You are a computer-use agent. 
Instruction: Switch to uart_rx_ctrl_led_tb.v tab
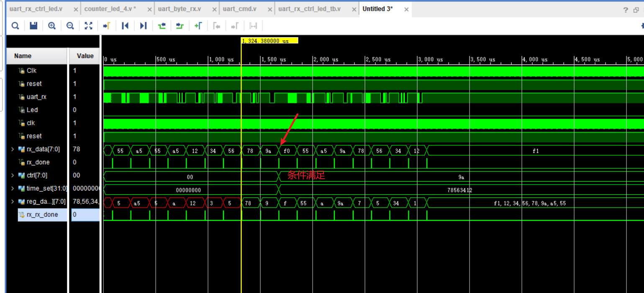[309, 9]
